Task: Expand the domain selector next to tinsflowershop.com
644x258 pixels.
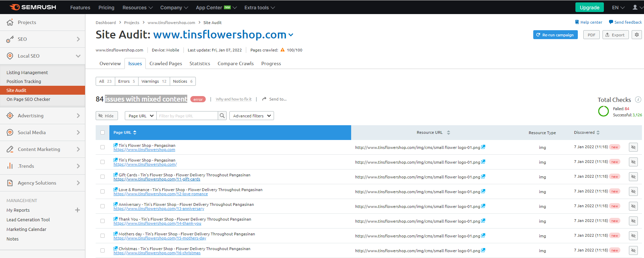Action: 291,35
